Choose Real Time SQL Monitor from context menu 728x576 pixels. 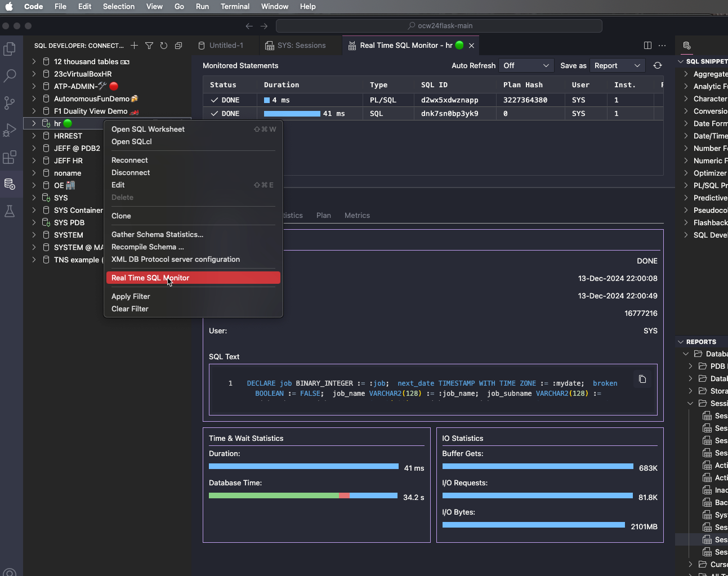(193, 278)
